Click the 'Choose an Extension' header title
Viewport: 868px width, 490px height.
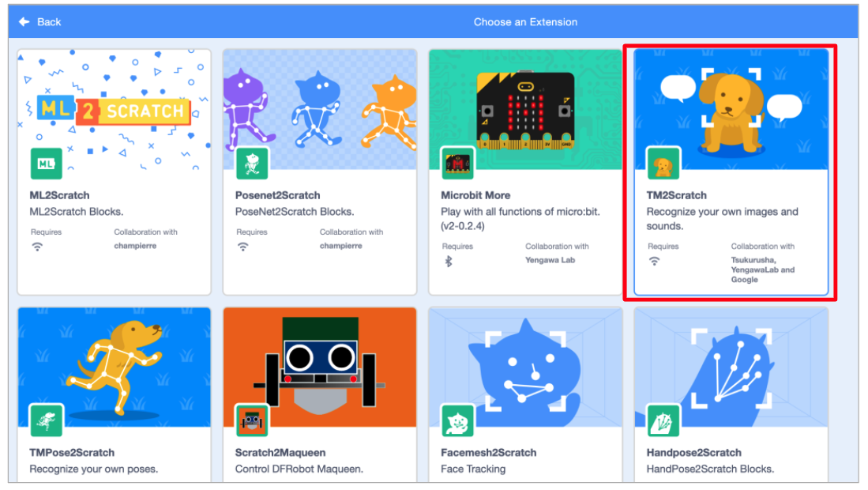coord(525,22)
